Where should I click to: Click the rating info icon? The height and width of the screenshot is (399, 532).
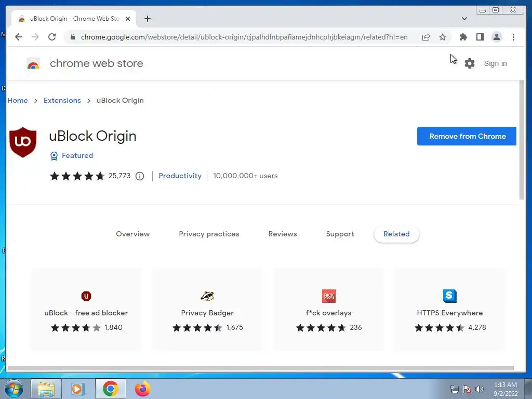[140, 176]
